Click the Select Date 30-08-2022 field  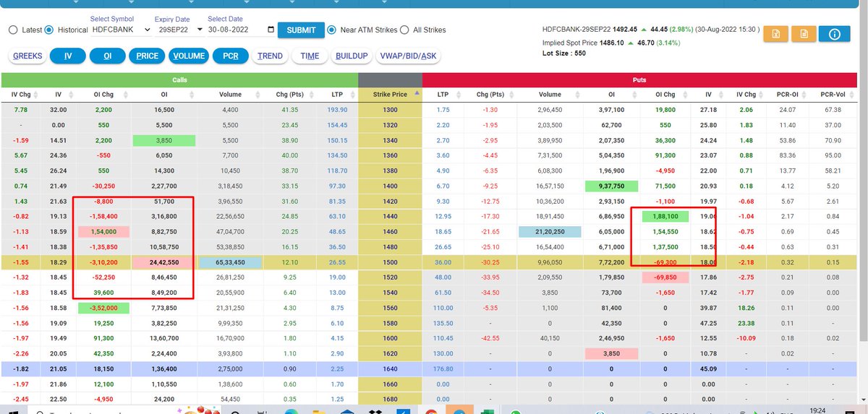point(240,30)
